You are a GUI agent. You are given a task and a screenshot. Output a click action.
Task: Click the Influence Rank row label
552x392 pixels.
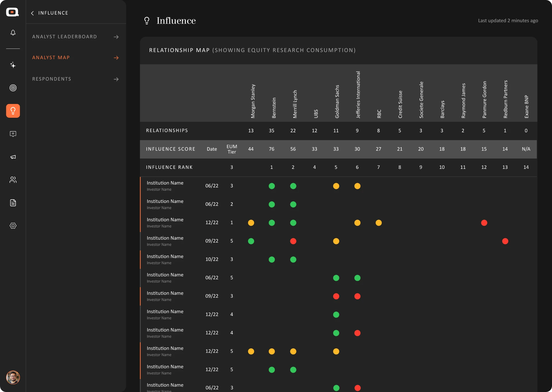tap(169, 167)
